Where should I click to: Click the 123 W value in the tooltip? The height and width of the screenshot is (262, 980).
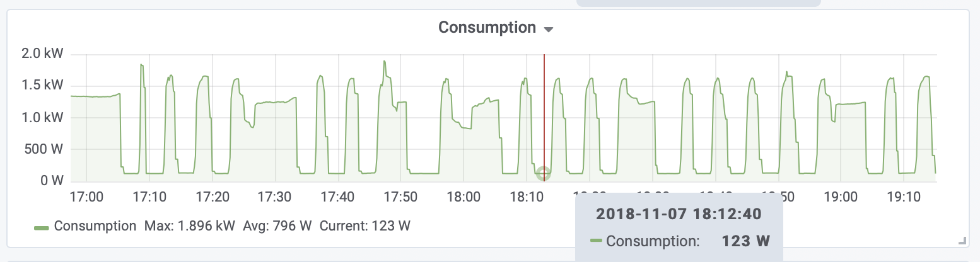click(x=745, y=241)
